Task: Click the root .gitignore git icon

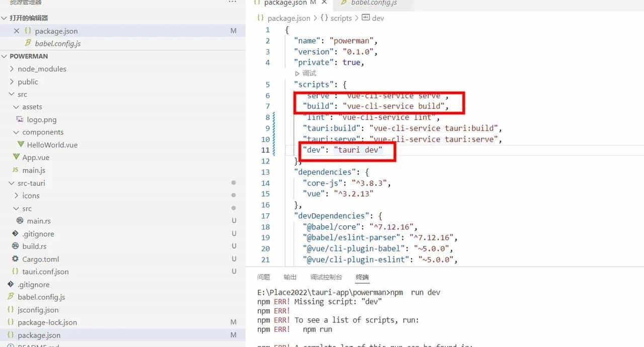Action: tap(11, 285)
